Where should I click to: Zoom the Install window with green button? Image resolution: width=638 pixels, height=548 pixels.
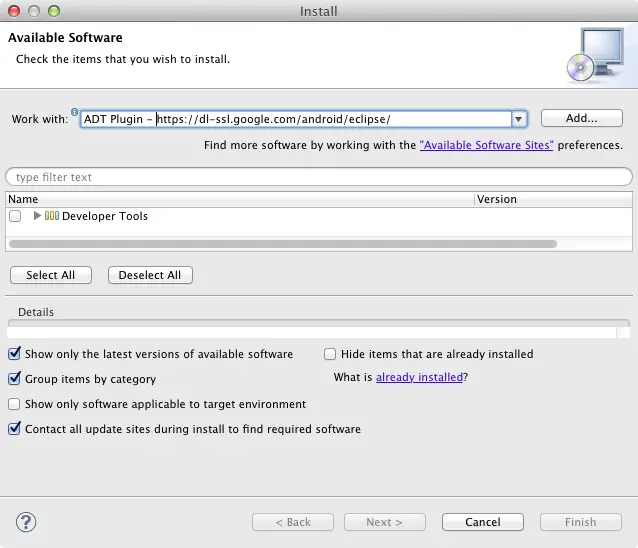[x=54, y=11]
